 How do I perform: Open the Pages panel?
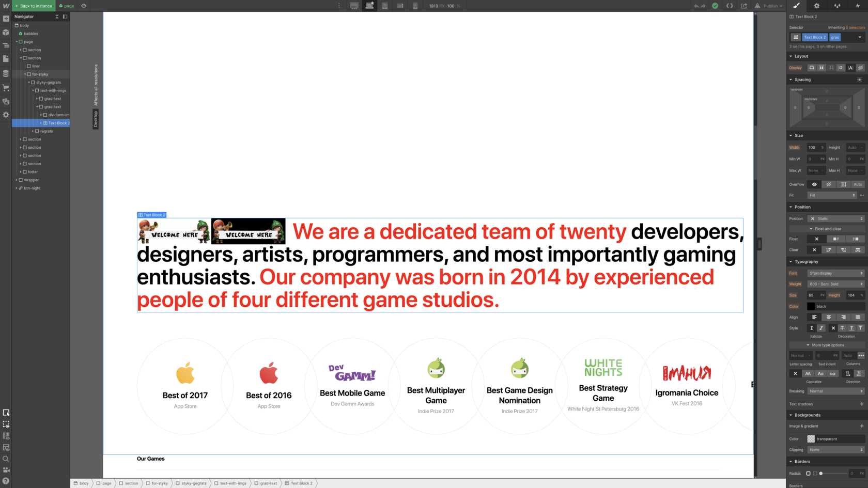tap(6, 59)
